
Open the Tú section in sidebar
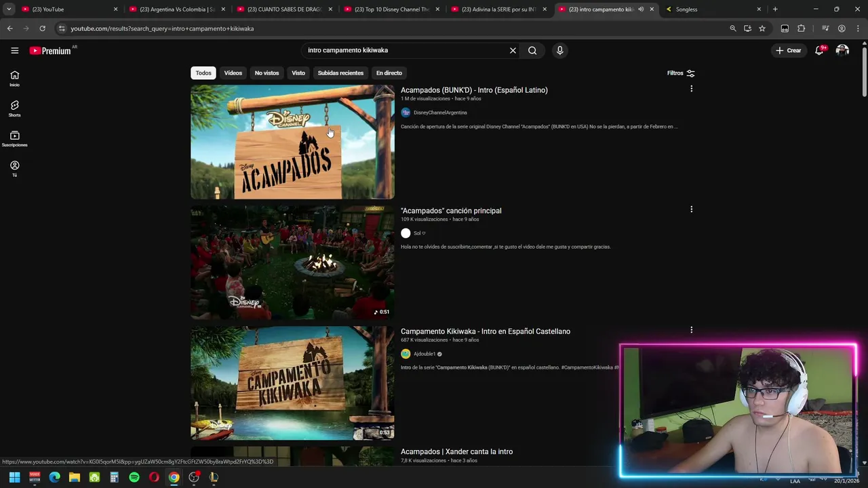coord(14,169)
